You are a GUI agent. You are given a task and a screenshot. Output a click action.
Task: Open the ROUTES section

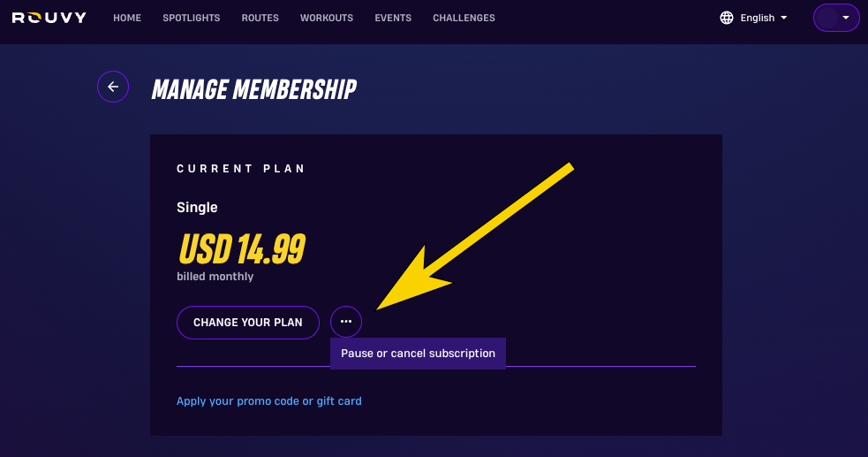260,18
